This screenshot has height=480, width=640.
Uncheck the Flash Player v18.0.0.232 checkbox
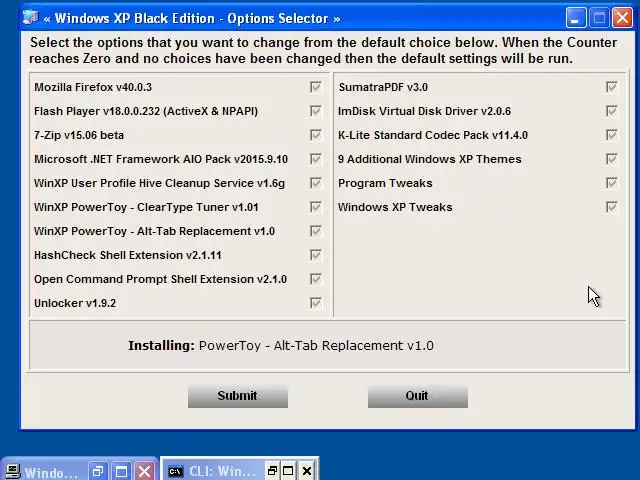(x=316, y=111)
